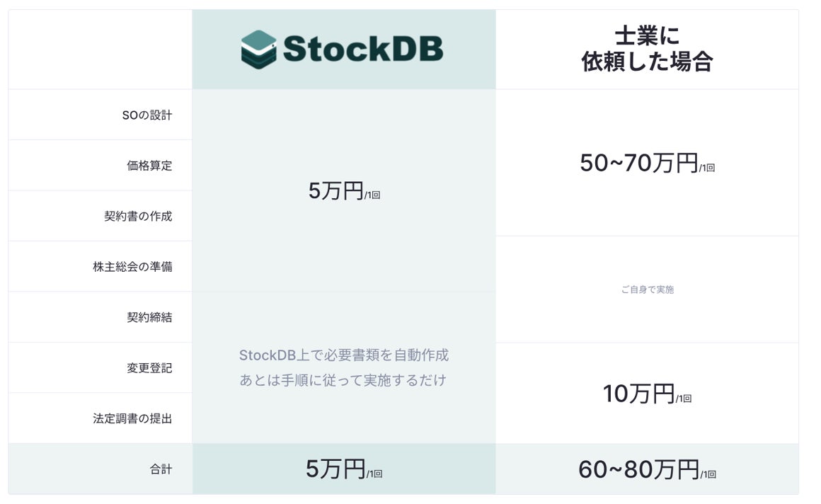Select the 変更登記 row label
Viewport: 821px width, 504px height.
(149, 368)
